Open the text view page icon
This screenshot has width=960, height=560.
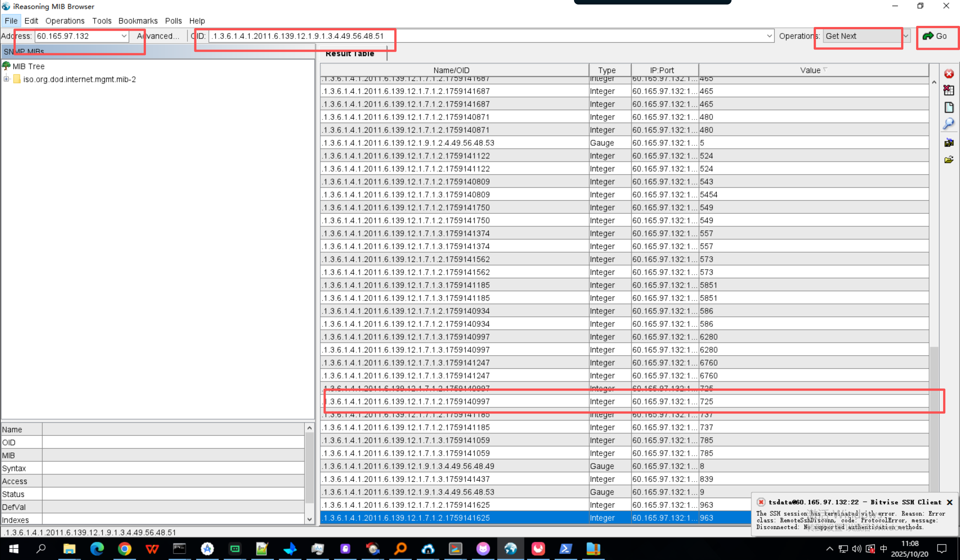click(x=949, y=107)
